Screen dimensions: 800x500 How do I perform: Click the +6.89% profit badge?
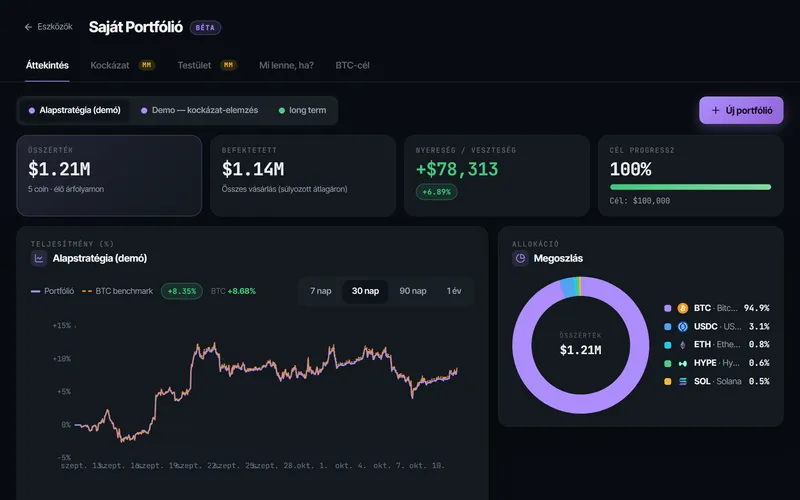(x=437, y=192)
